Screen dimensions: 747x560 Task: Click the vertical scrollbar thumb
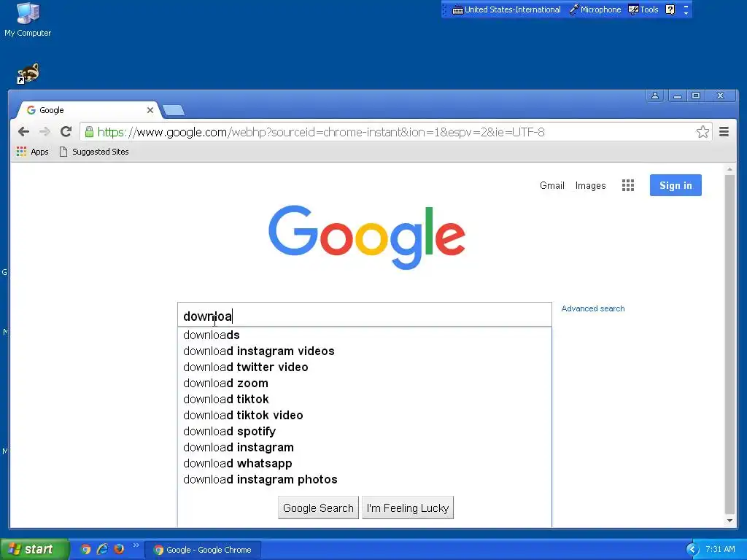click(729, 345)
